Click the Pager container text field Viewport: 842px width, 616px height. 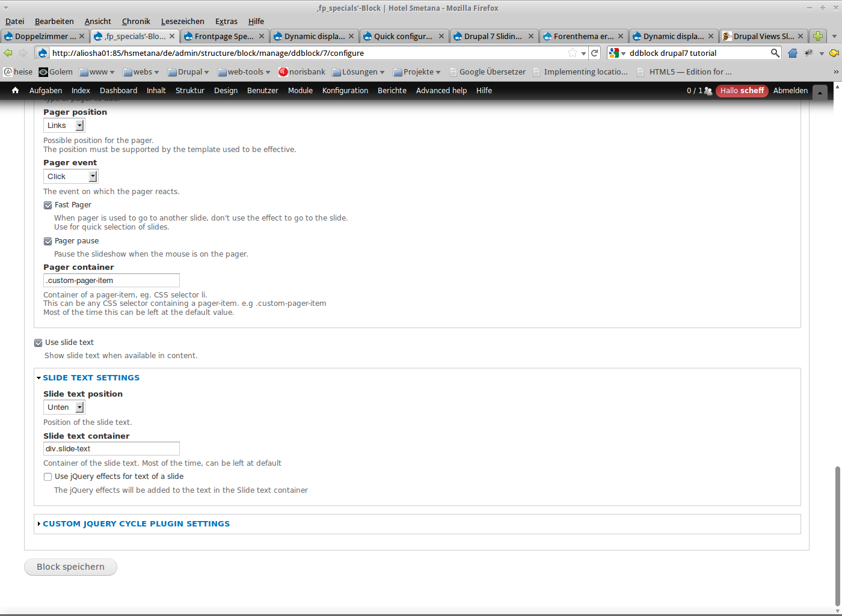click(x=111, y=281)
